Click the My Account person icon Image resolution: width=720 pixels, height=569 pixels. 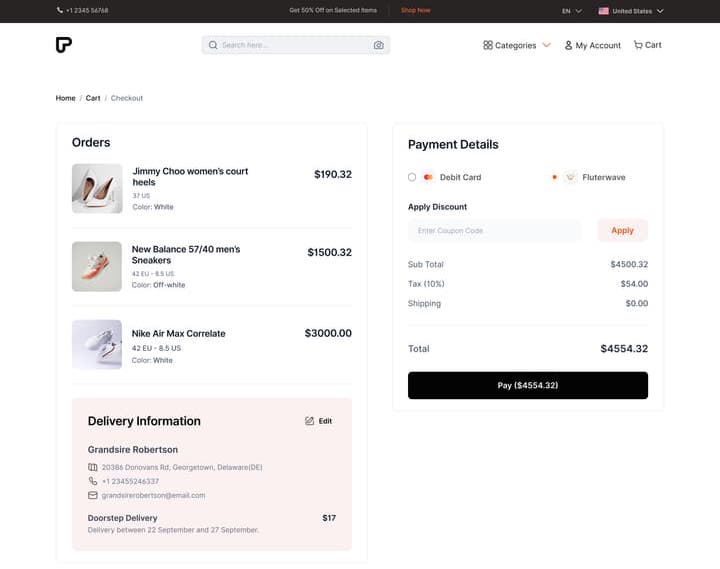pos(568,45)
